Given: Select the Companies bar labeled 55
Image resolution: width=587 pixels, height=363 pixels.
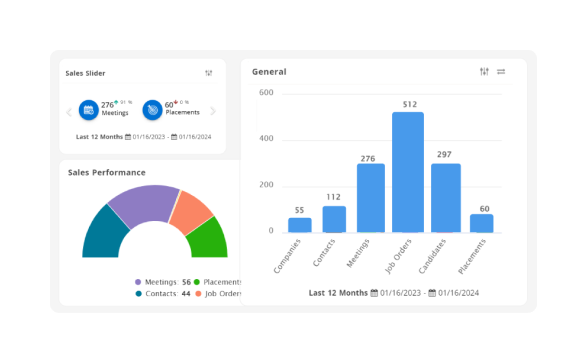Looking at the screenshot, I should 299,225.
